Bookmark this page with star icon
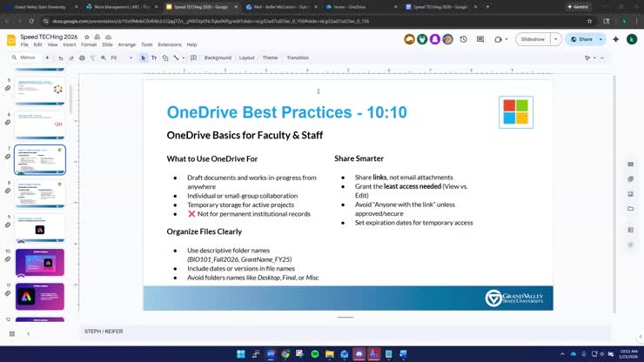Screen dimensions: 644x362 click(x=589, y=21)
